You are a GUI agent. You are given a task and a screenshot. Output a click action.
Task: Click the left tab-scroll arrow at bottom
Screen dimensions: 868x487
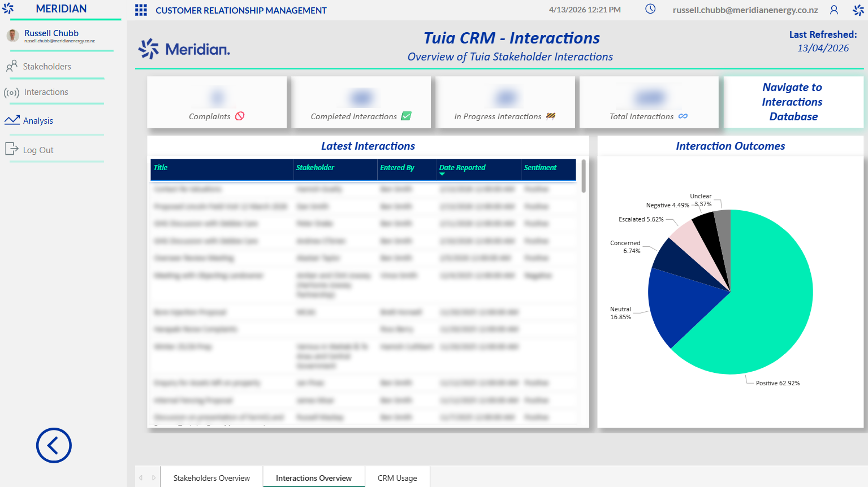click(x=141, y=478)
